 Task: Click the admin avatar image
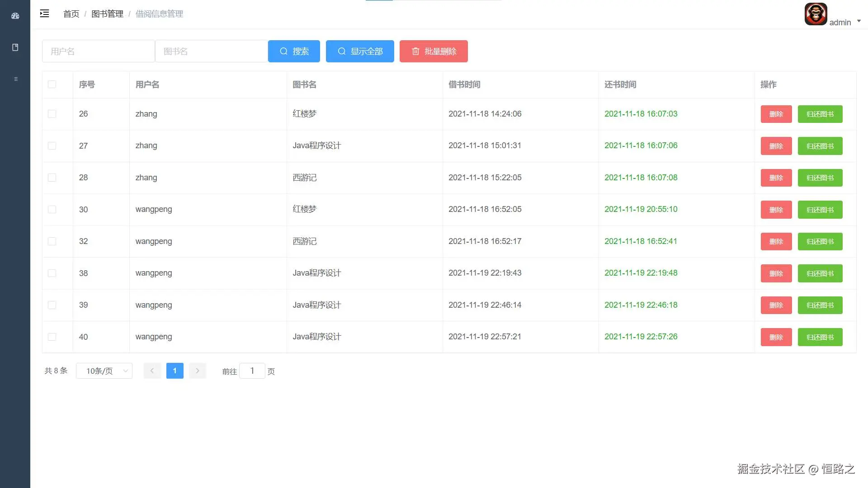[x=816, y=14]
